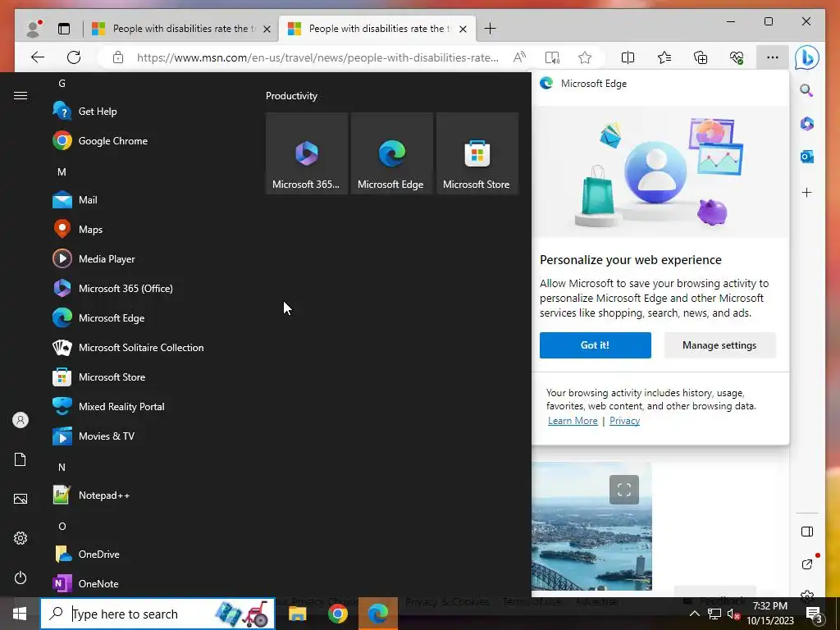840x630 pixels.
Task: Open Settings and more ellipsis menu
Action: 772,57
